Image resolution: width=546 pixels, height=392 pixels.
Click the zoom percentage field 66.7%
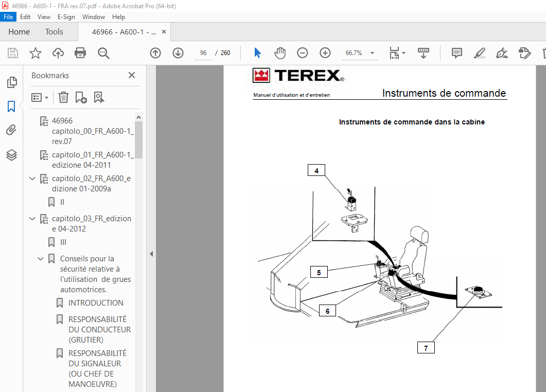click(x=354, y=53)
